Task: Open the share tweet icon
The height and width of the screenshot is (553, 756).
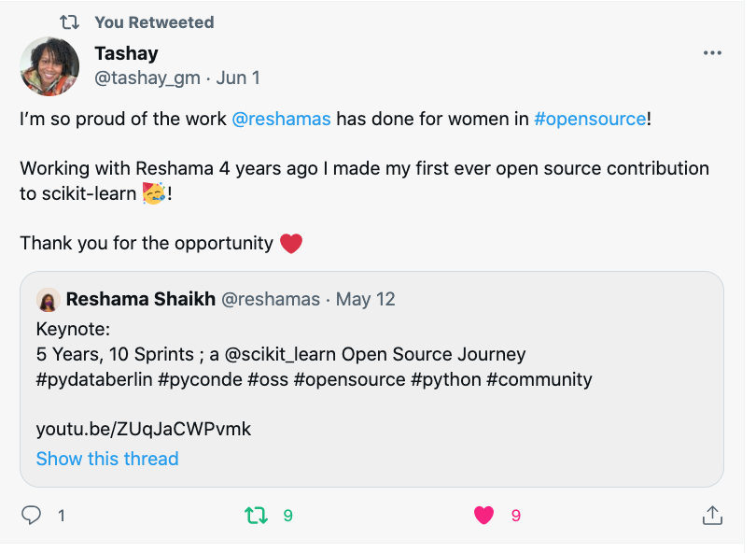Action: (x=711, y=515)
